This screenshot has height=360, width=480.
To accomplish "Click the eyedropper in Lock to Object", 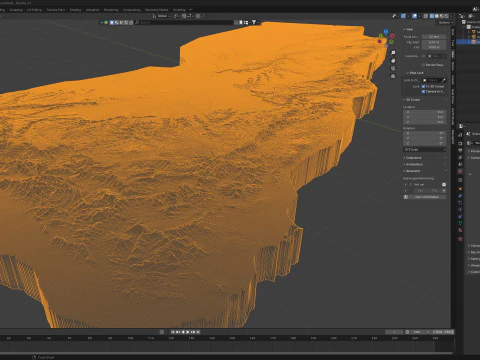I will (444, 80).
